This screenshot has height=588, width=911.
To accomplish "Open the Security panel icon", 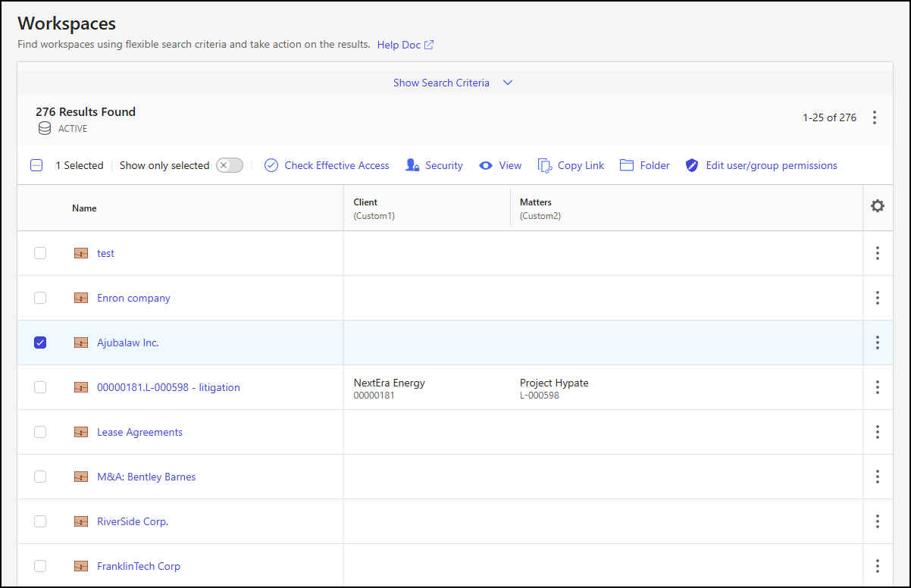I will point(412,165).
